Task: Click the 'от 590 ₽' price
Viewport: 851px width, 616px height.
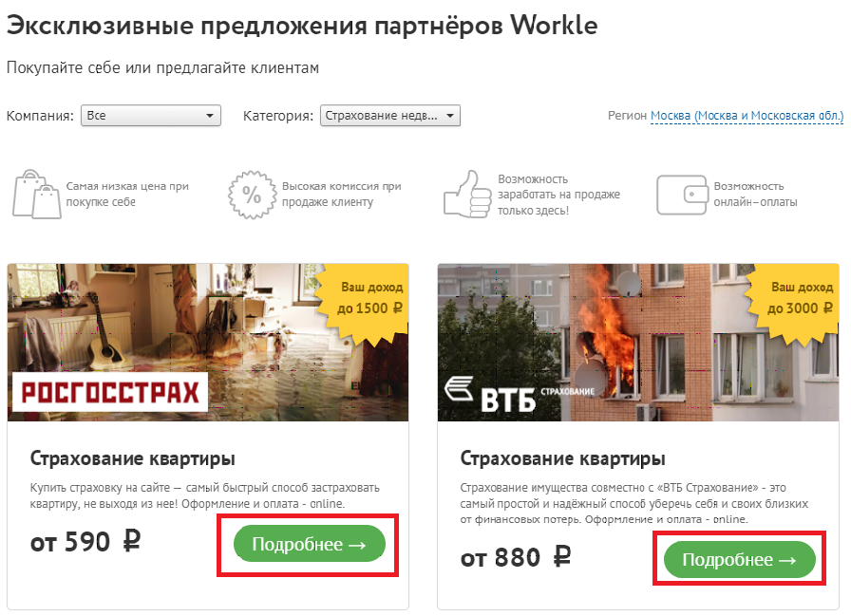Action: click(85, 542)
